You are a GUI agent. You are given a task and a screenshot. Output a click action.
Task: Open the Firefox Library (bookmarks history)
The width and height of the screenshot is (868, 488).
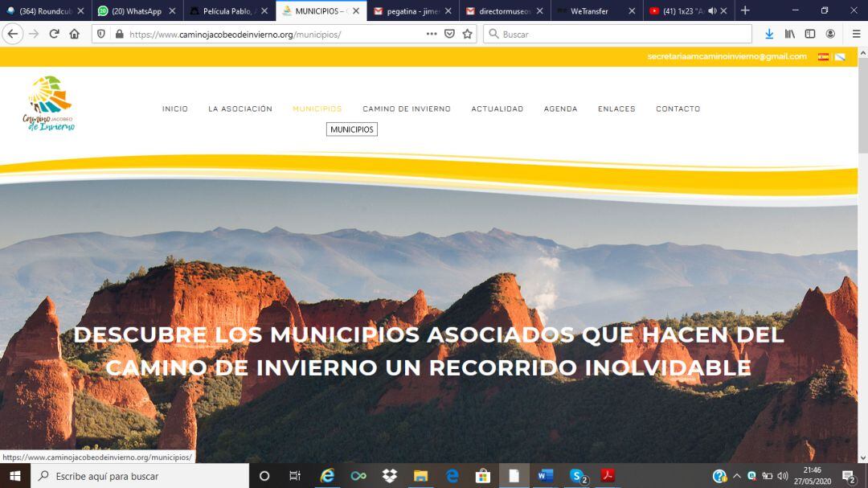click(x=788, y=34)
